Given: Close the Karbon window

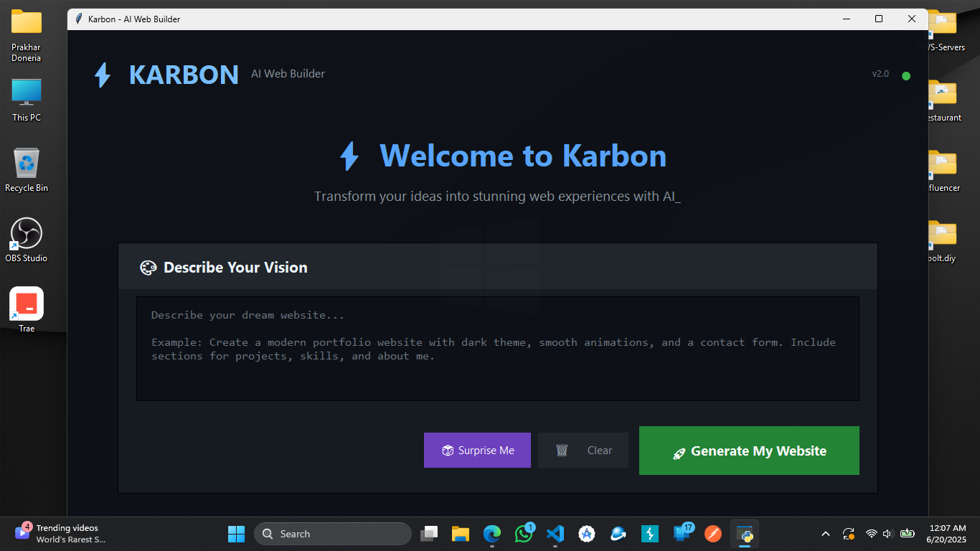Looking at the screenshot, I should pyautogui.click(x=912, y=19).
